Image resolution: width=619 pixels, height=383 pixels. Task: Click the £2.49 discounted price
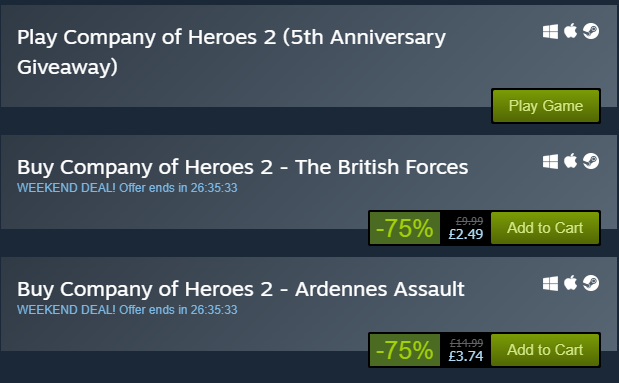pyautogui.click(x=466, y=234)
